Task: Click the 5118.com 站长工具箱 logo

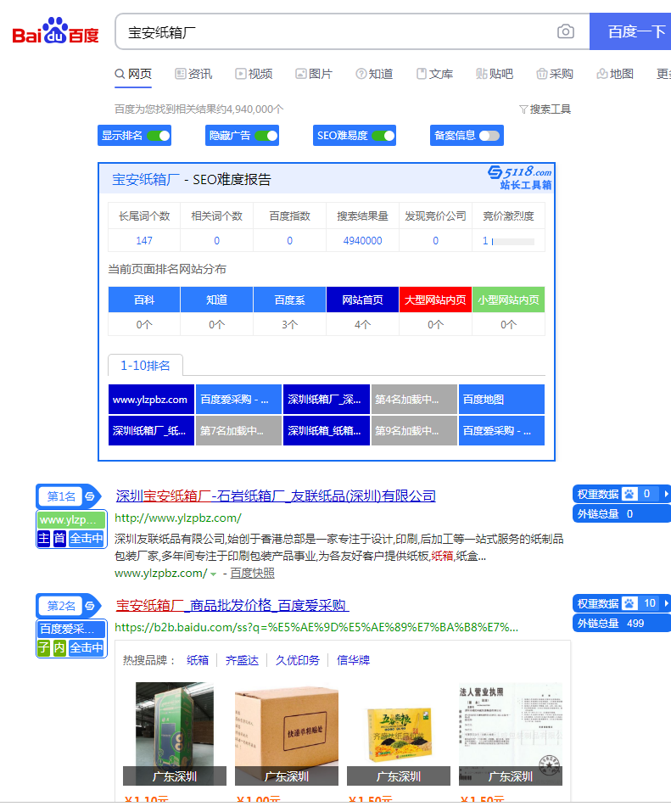Action: coord(520,177)
